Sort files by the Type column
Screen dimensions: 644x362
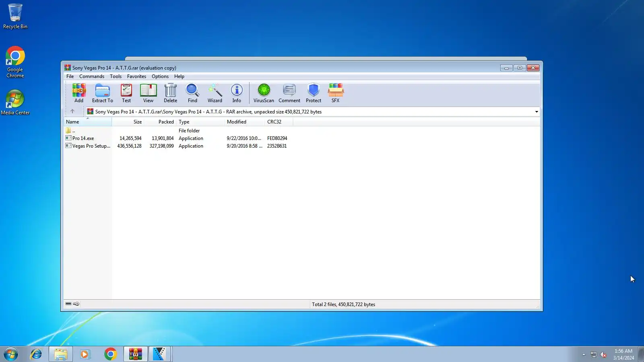point(200,122)
